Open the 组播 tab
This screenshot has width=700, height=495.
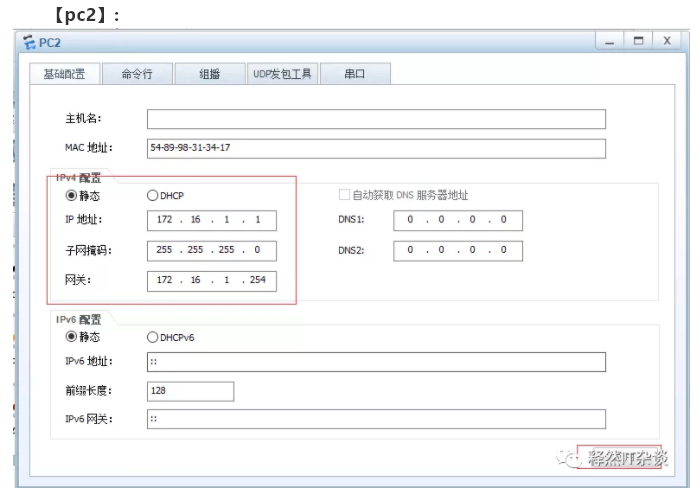[210, 74]
